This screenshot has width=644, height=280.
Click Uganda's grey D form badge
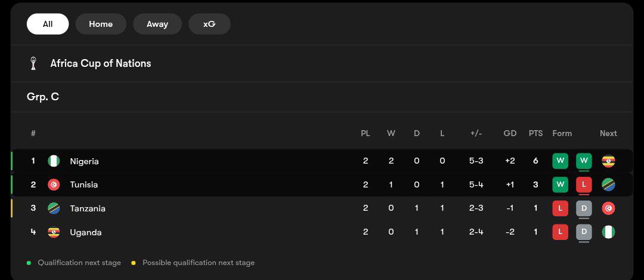click(x=584, y=232)
